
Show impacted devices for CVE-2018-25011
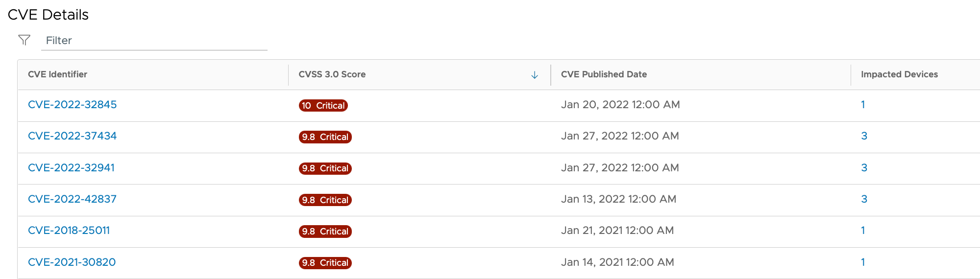click(863, 231)
